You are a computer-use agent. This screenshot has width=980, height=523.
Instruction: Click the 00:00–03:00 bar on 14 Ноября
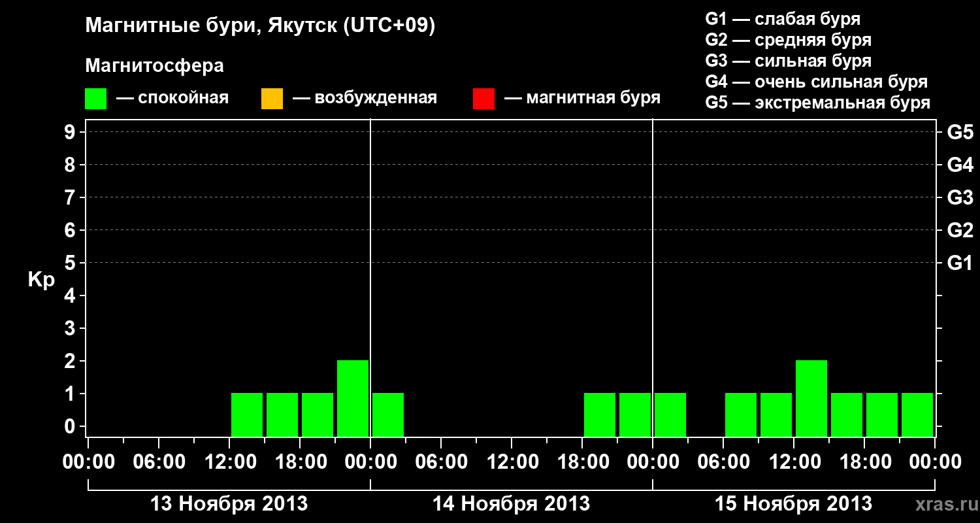click(388, 414)
